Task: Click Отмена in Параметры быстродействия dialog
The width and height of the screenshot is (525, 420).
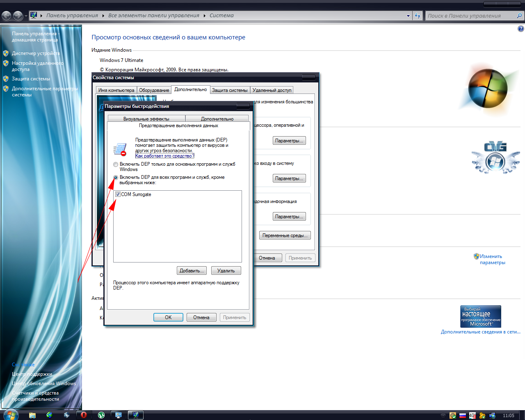Action: click(201, 317)
